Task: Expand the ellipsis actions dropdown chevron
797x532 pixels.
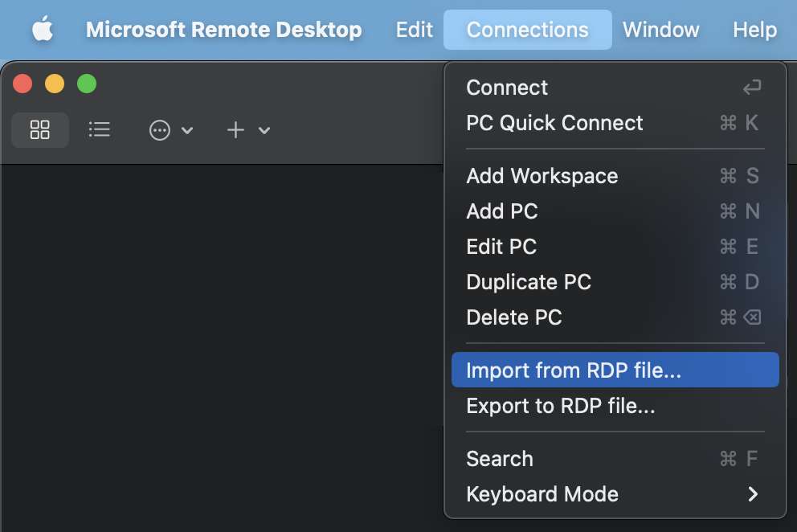Action: point(187,131)
